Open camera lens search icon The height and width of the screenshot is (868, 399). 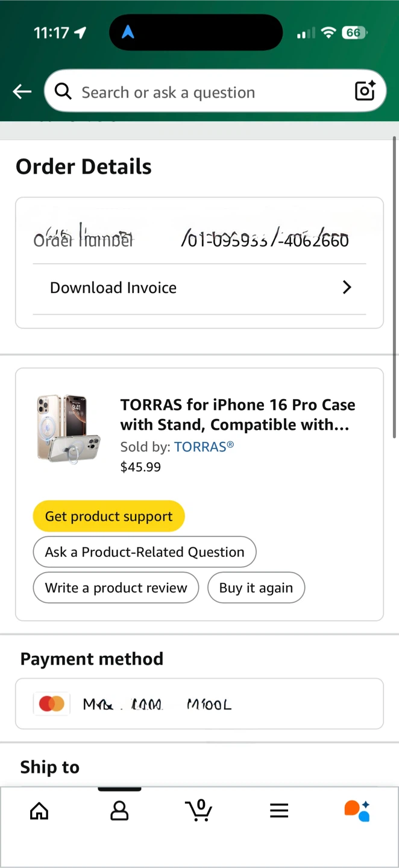(x=365, y=91)
